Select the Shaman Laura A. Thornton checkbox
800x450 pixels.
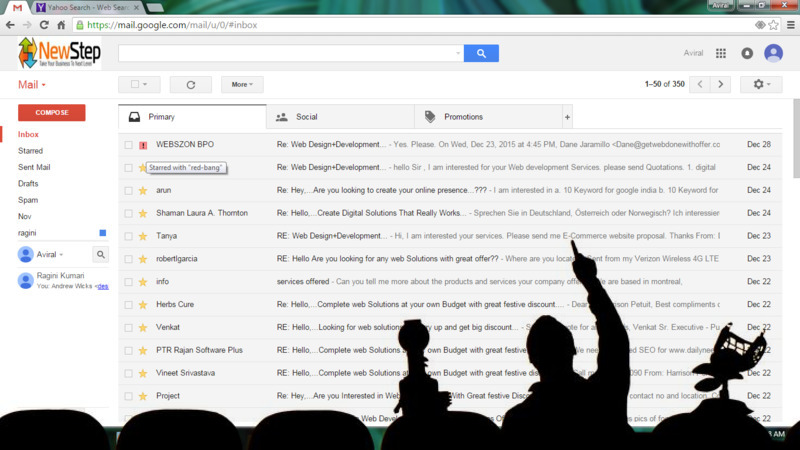pyautogui.click(x=129, y=213)
